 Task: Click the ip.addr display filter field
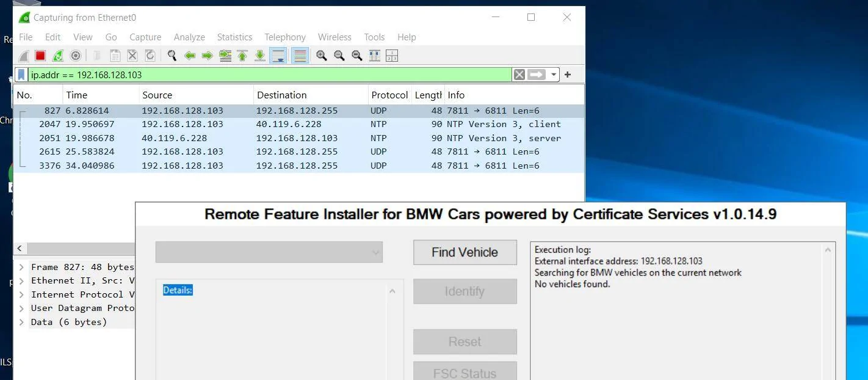click(x=269, y=75)
